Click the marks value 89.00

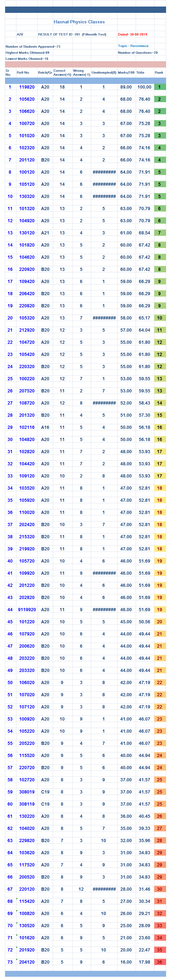click(x=126, y=87)
